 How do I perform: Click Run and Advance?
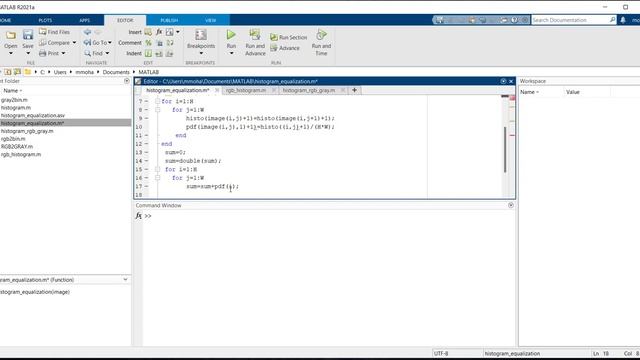[255, 42]
